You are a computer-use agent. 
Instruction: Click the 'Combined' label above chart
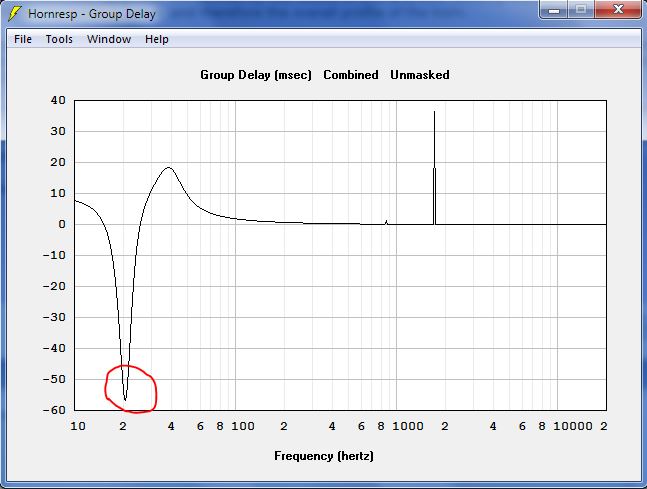[x=351, y=75]
